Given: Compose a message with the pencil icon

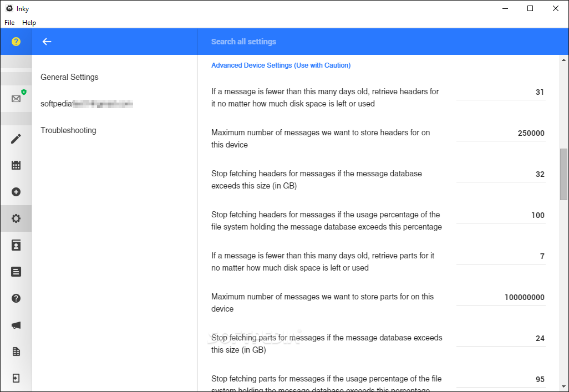Looking at the screenshot, I should [x=16, y=139].
